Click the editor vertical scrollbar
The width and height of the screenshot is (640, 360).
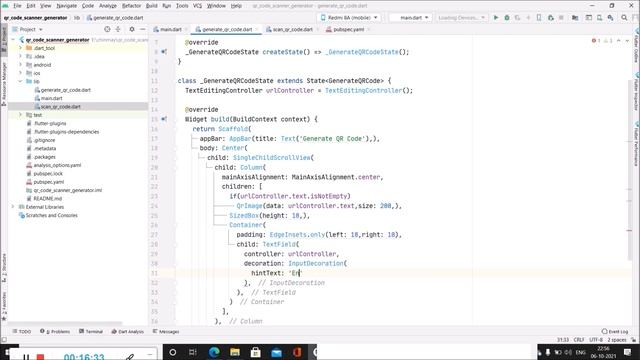point(630,169)
